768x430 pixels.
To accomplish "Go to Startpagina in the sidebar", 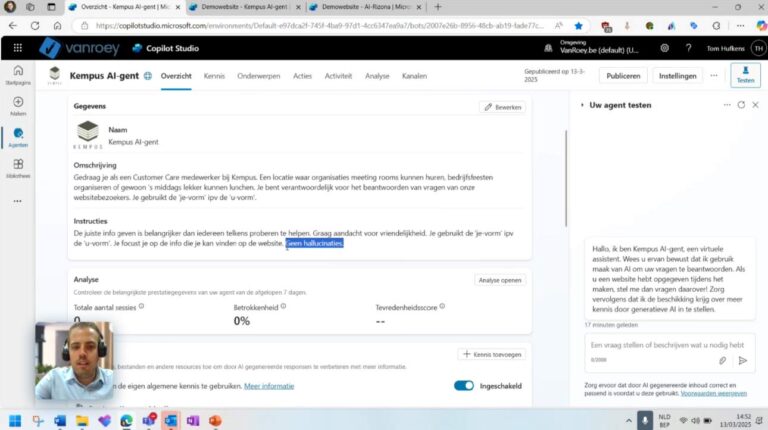I will click(x=18, y=75).
